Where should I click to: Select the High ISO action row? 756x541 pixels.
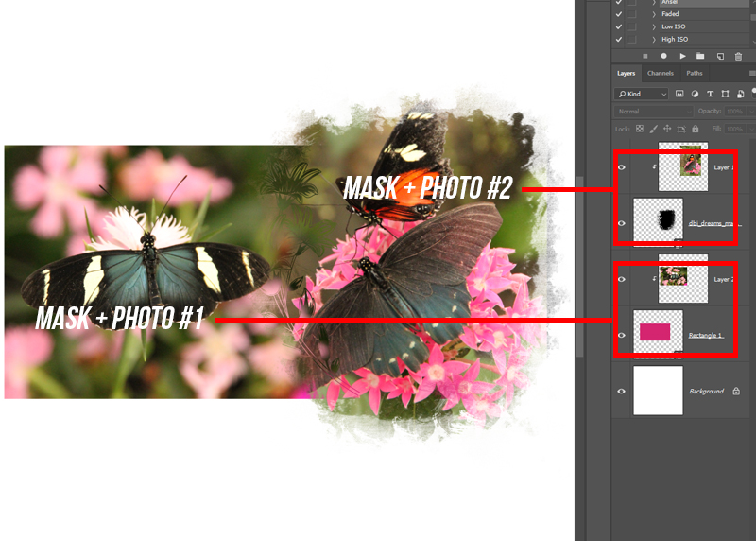pyautogui.click(x=704, y=39)
